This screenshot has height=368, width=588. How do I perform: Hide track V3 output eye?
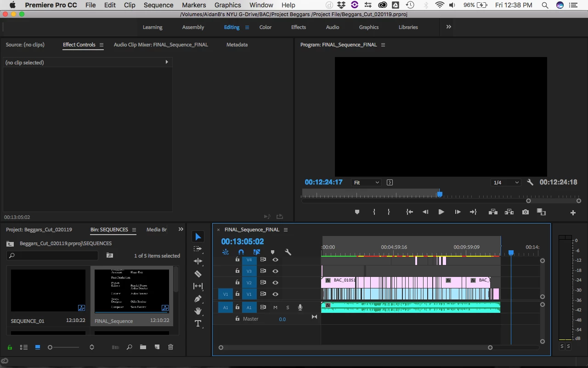click(275, 271)
